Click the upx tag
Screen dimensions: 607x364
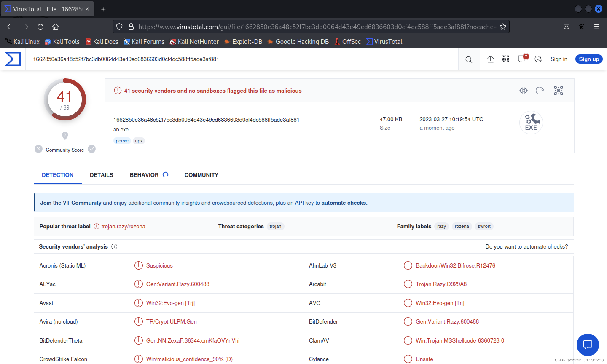pos(139,141)
